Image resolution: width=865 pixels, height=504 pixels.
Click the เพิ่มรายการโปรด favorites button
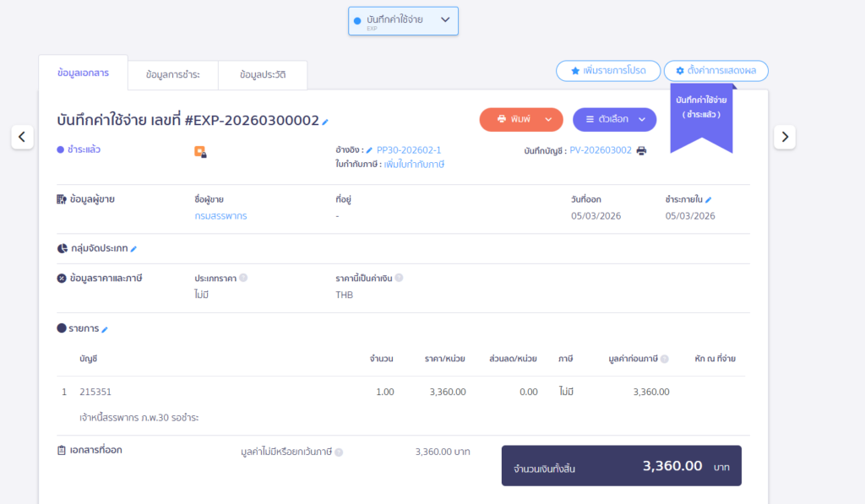[608, 71]
